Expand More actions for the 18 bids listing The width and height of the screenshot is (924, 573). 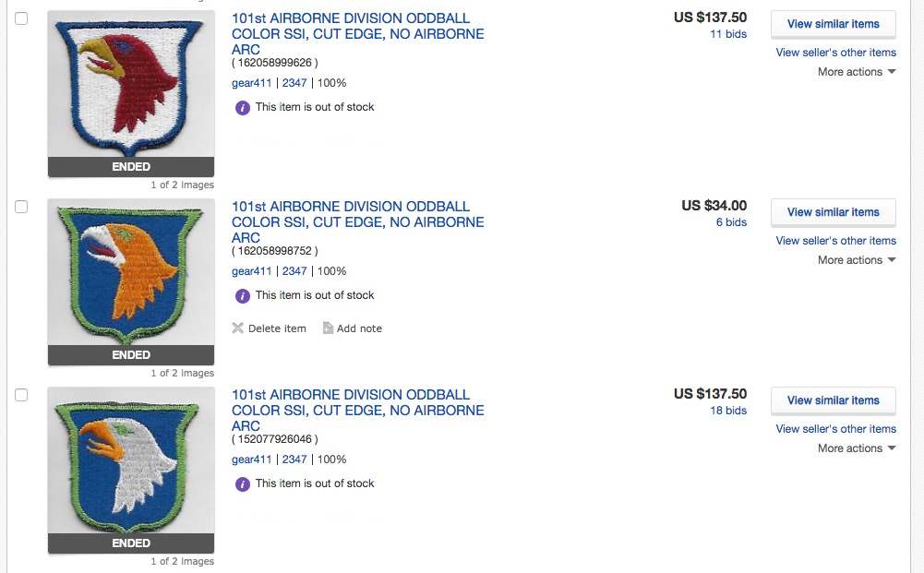point(856,448)
